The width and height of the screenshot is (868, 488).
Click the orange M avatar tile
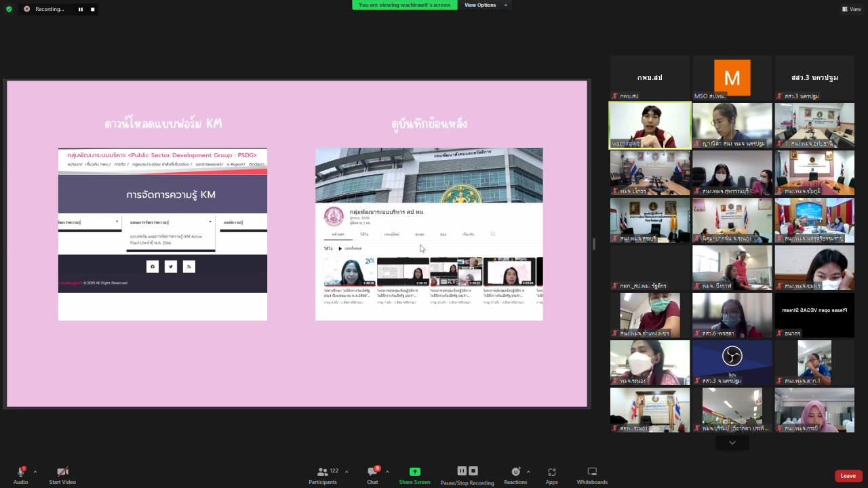point(732,77)
